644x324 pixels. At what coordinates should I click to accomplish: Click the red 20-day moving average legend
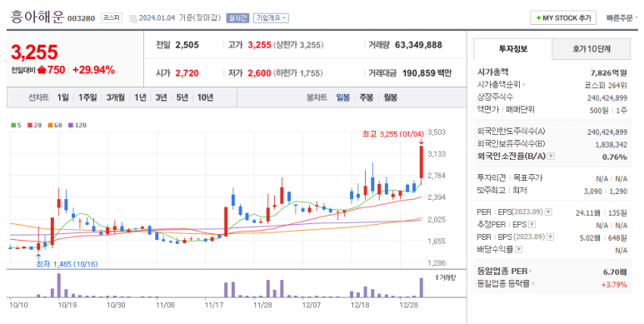[34, 125]
